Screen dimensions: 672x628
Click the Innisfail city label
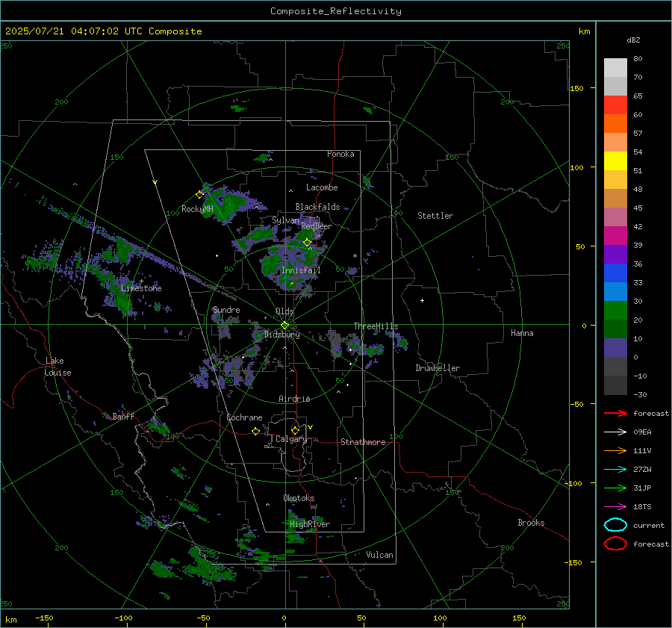301,270
